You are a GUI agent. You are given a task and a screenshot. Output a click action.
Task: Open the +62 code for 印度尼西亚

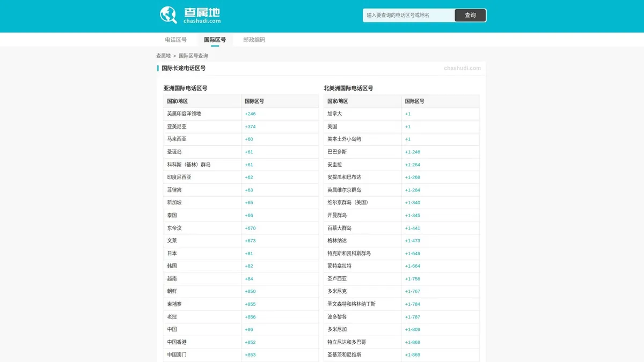click(249, 177)
